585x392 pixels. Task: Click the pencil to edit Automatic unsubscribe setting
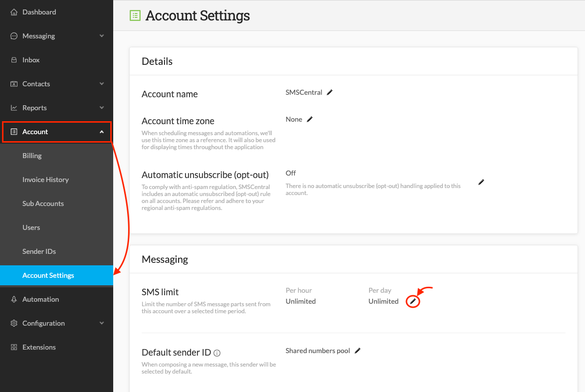pyautogui.click(x=481, y=182)
